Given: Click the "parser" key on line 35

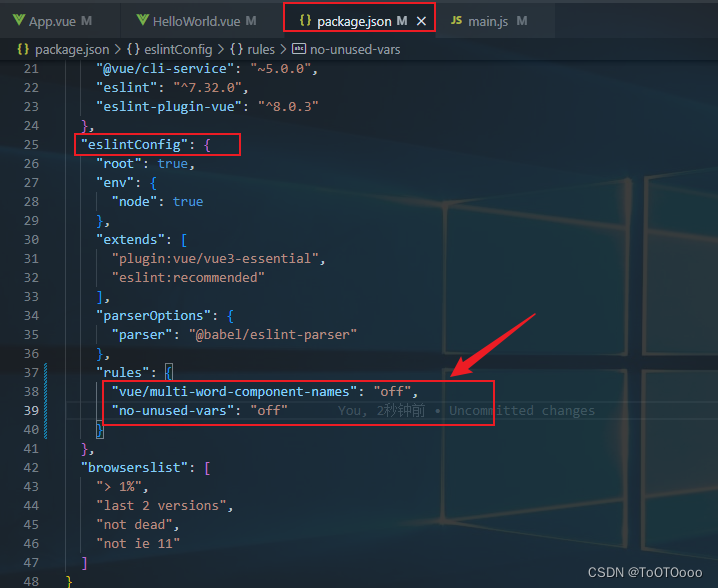Looking at the screenshot, I should (x=142, y=335).
